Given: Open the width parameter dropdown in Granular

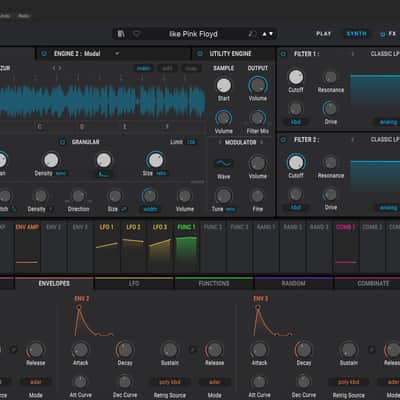Looking at the screenshot, I should 150,209.
